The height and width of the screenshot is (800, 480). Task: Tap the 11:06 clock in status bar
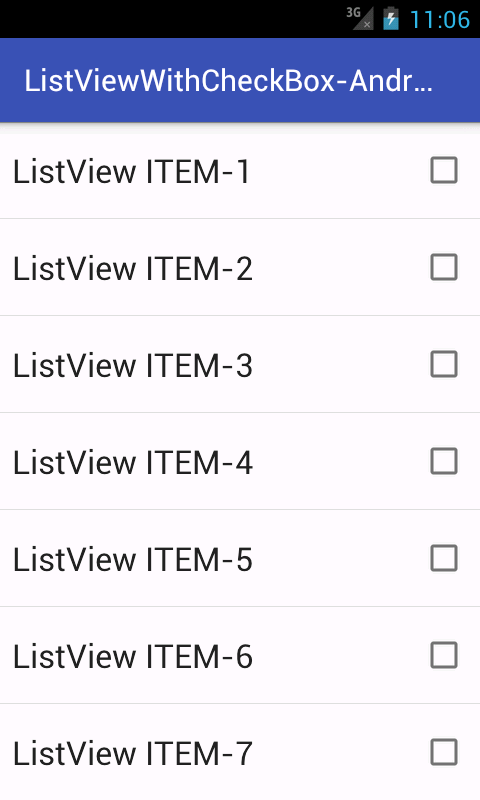tap(440, 19)
